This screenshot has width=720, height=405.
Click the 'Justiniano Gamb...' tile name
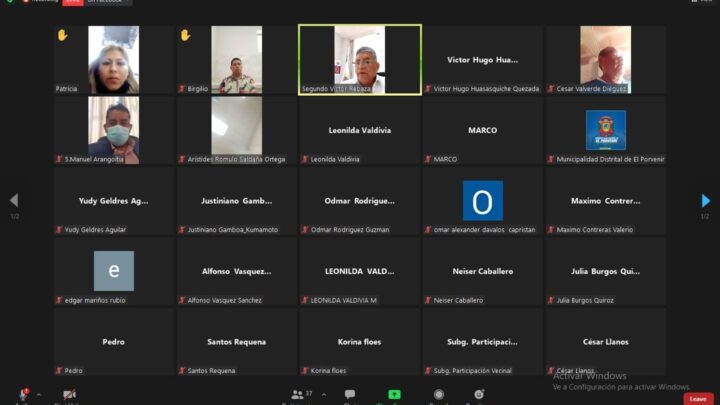click(237, 201)
